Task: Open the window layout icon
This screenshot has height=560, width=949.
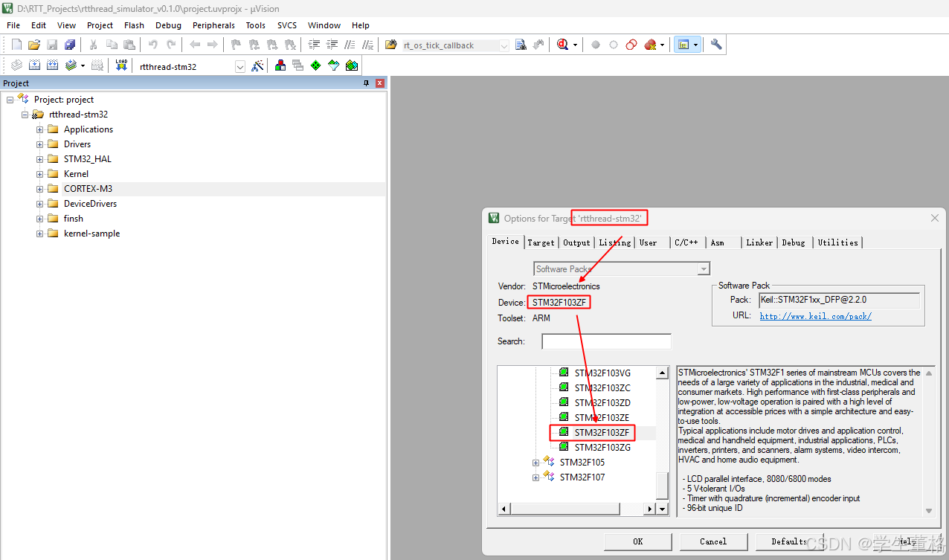Action: point(683,45)
